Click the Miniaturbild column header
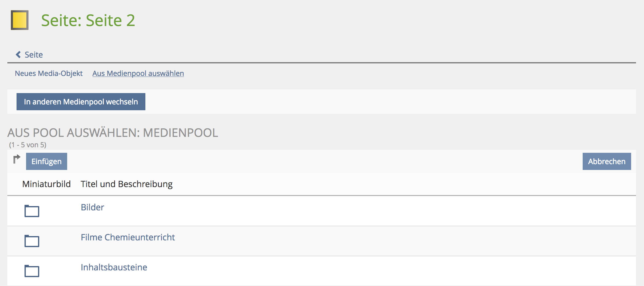Viewport: 644px width, 286px height. pos(46,184)
